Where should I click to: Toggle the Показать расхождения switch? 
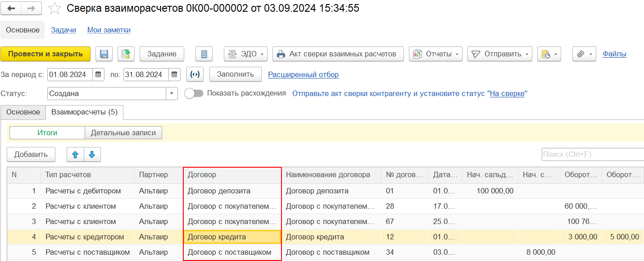194,93
